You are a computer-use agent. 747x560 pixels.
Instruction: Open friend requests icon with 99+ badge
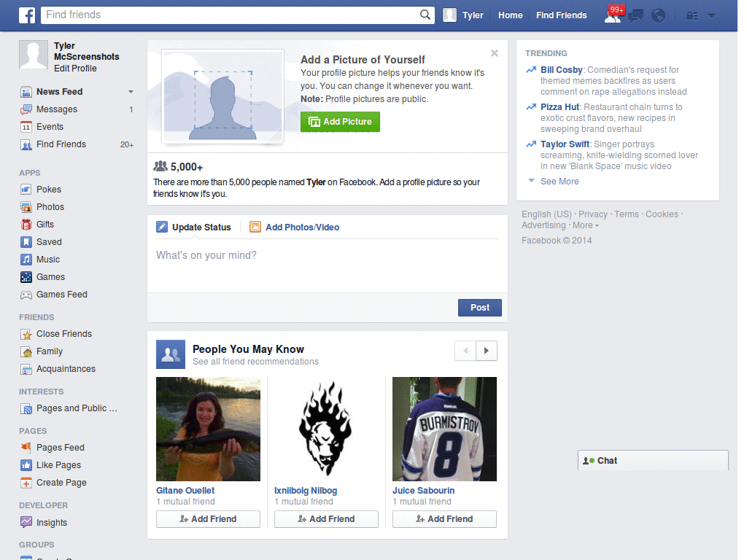[x=613, y=15]
